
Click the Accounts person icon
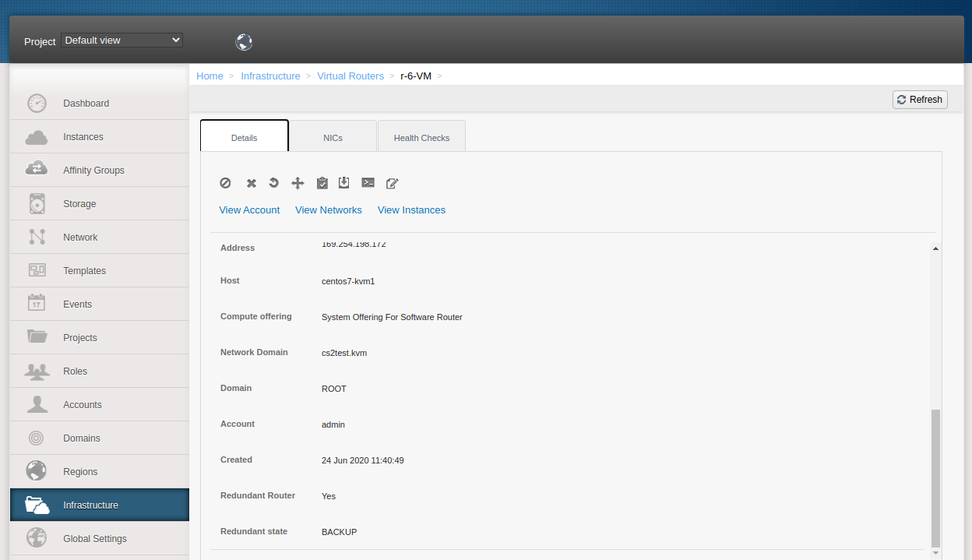click(x=37, y=403)
